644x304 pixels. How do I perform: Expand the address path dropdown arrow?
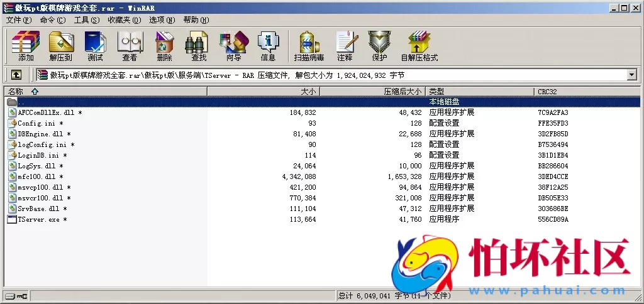point(631,75)
